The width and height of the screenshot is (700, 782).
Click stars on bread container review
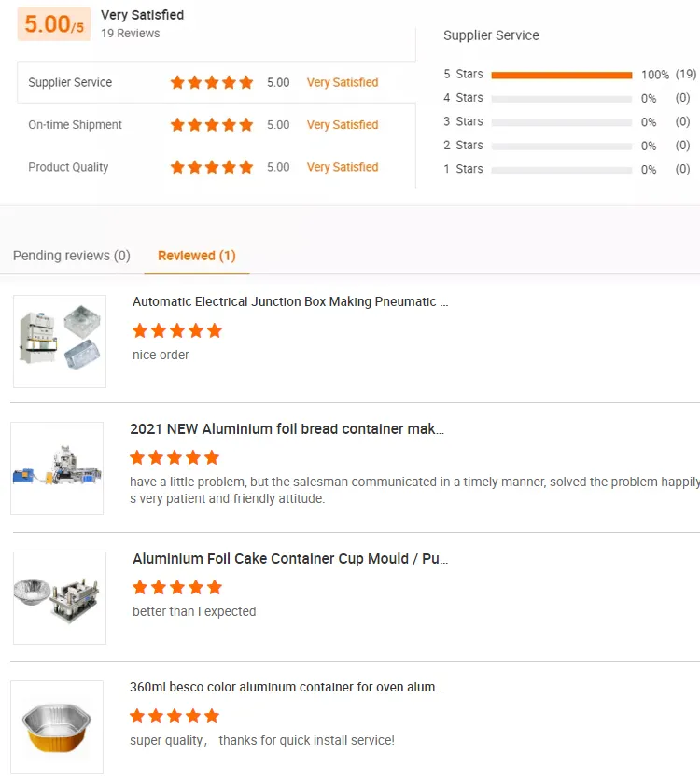[175, 457]
